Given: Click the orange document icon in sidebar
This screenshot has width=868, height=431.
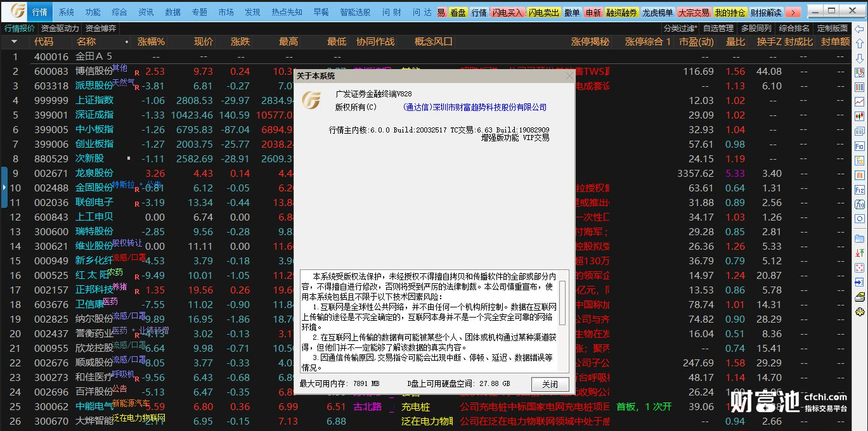Looking at the screenshot, I should pos(860,175).
